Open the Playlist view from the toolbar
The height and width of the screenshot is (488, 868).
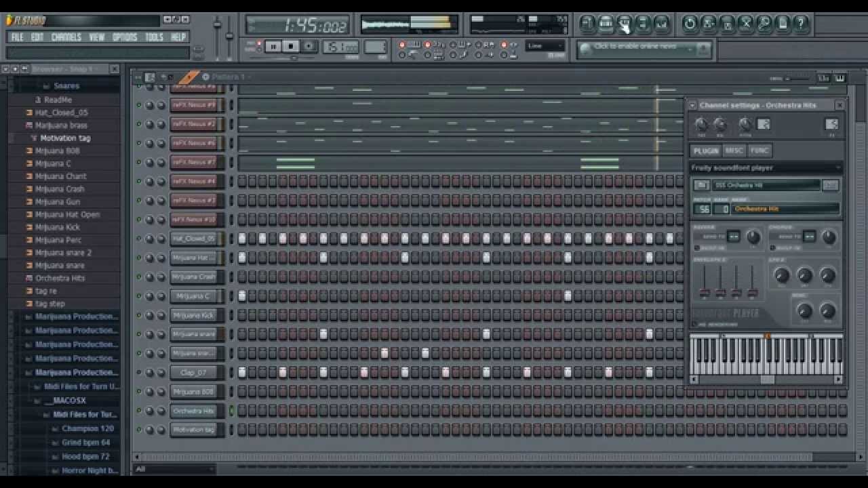[587, 24]
